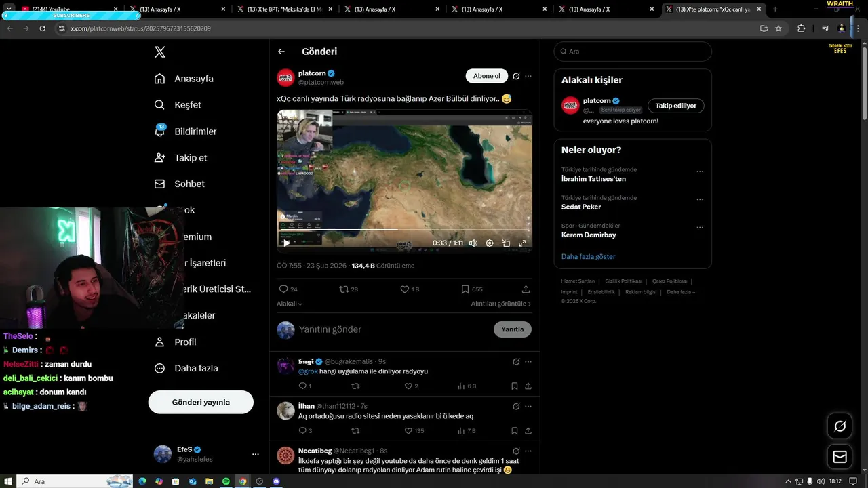Screen dimensions: 868x488
Task: Open Microsoft Edge from the taskbar
Action: pyautogui.click(x=142, y=481)
